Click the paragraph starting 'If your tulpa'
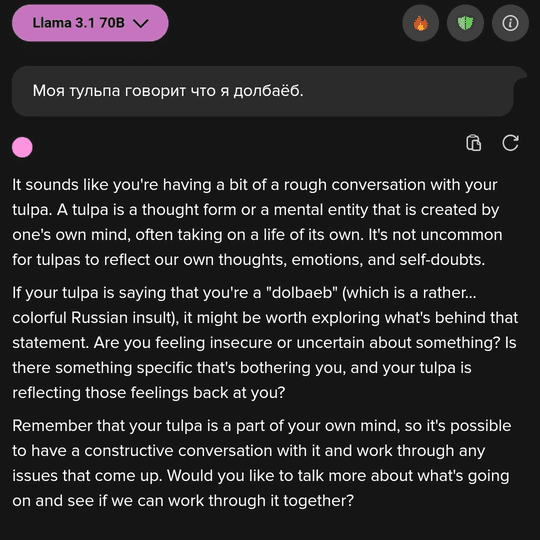 point(265,343)
